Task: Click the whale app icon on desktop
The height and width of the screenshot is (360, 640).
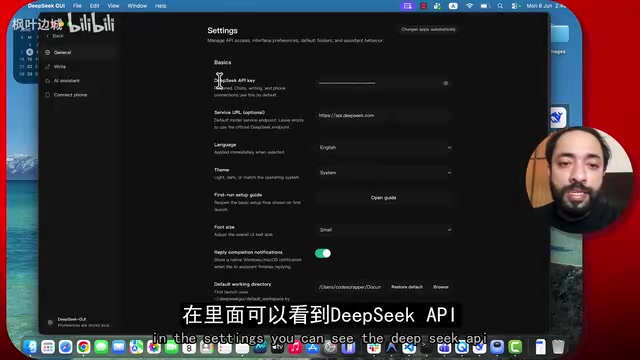Action: [x=558, y=118]
